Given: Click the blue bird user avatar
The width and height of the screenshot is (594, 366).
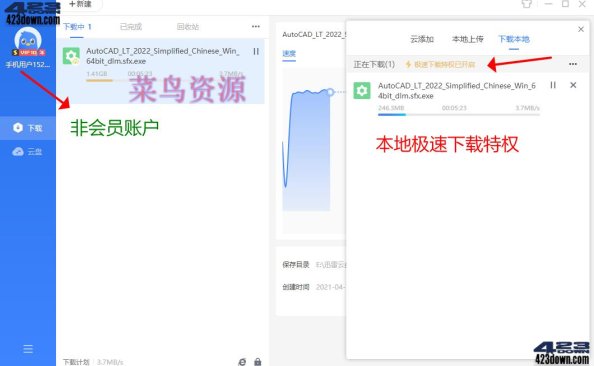Looking at the screenshot, I should click(x=28, y=39).
